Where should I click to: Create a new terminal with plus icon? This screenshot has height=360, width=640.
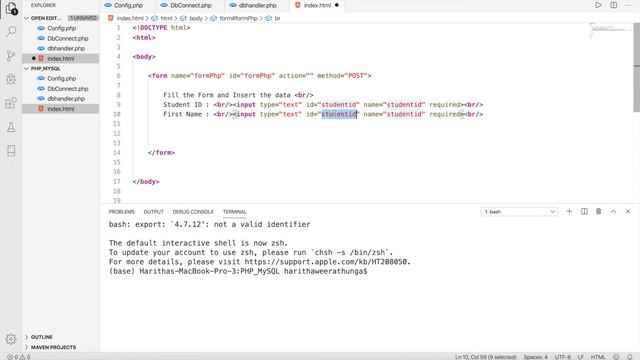point(569,211)
